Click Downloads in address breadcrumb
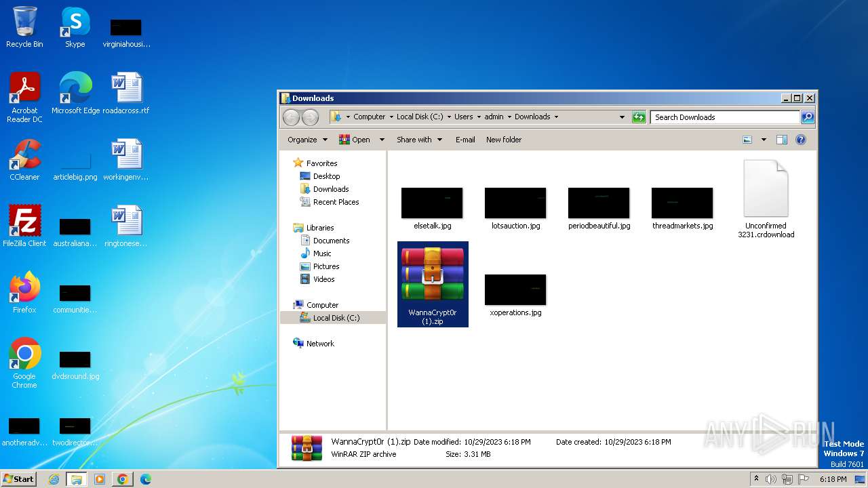 [x=532, y=117]
